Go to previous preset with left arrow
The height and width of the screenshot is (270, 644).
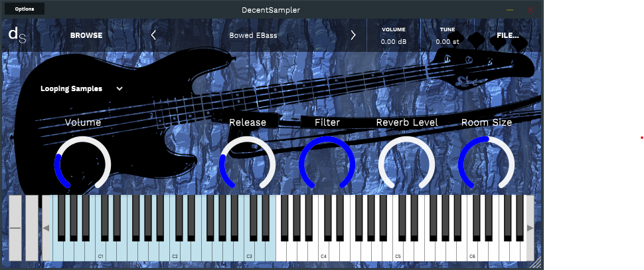153,35
